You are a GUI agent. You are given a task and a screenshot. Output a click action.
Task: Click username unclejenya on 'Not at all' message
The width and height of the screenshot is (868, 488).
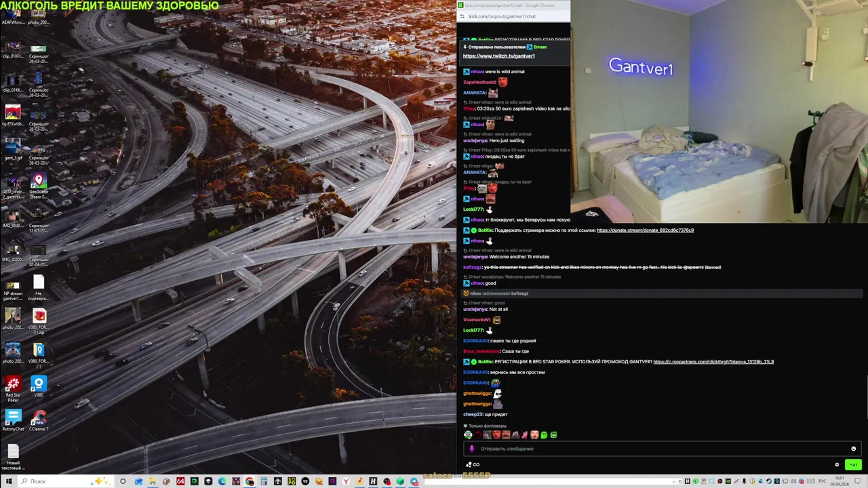point(475,309)
